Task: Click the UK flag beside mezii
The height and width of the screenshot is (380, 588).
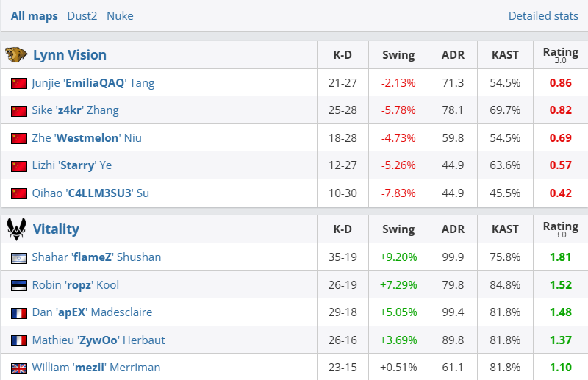Action: click(x=19, y=368)
